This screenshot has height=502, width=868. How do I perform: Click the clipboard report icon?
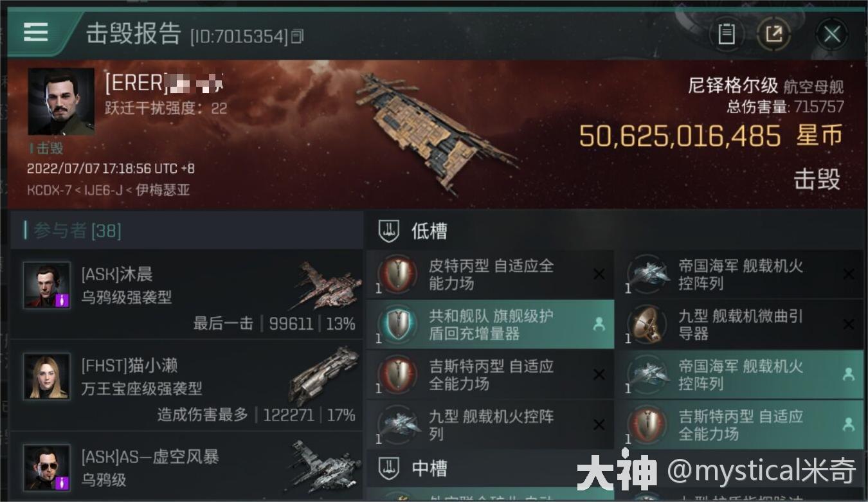tap(727, 34)
